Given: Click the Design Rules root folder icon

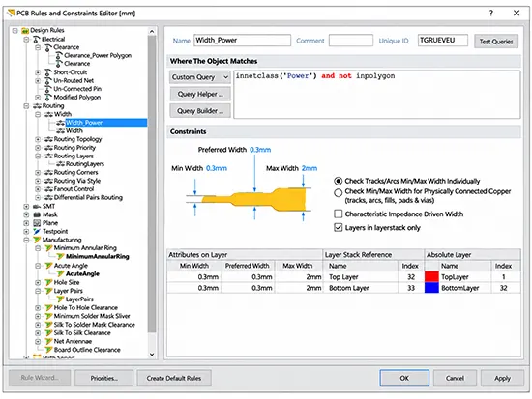Looking at the screenshot, I should click(x=25, y=31).
